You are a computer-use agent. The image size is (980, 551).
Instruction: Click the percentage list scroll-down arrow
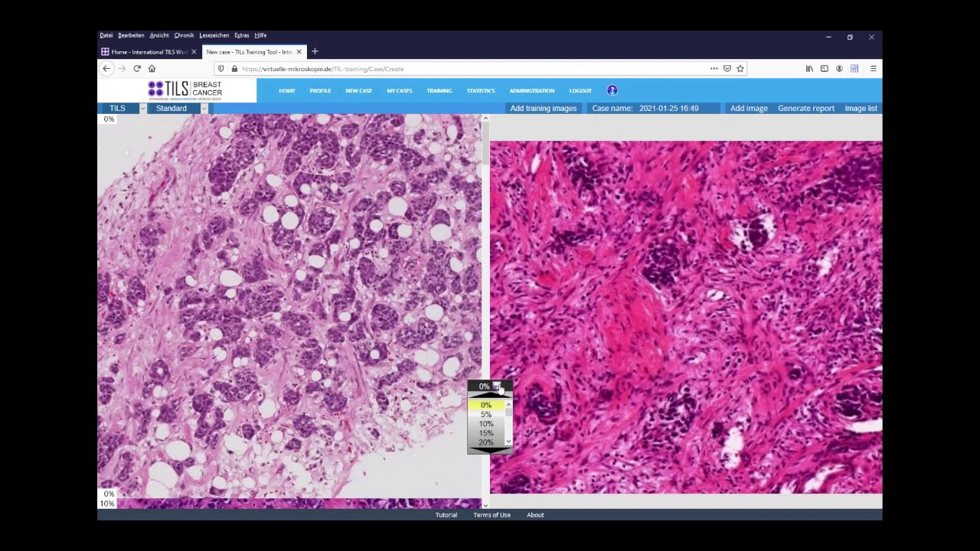[508, 442]
